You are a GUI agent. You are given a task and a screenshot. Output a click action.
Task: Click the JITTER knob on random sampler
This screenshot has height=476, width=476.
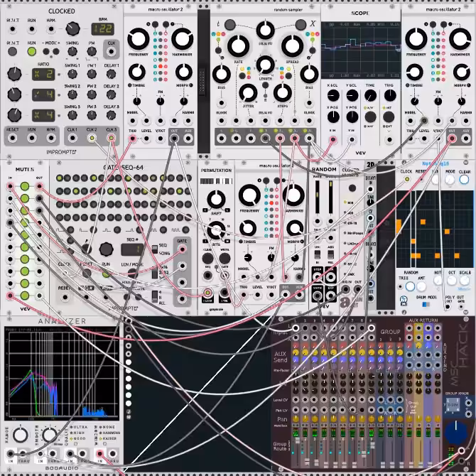248,92
